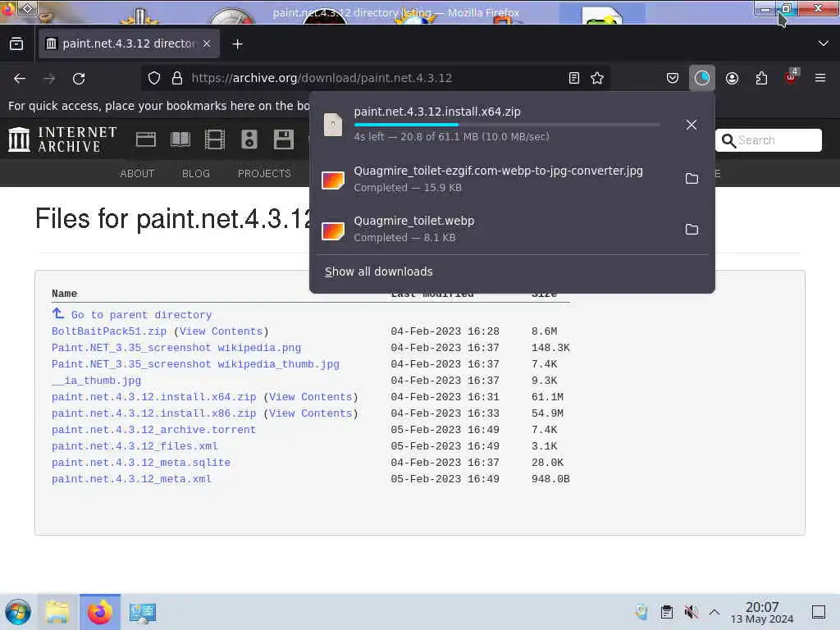
Task: Open the 20:07 clock and date
Action: coord(762,612)
